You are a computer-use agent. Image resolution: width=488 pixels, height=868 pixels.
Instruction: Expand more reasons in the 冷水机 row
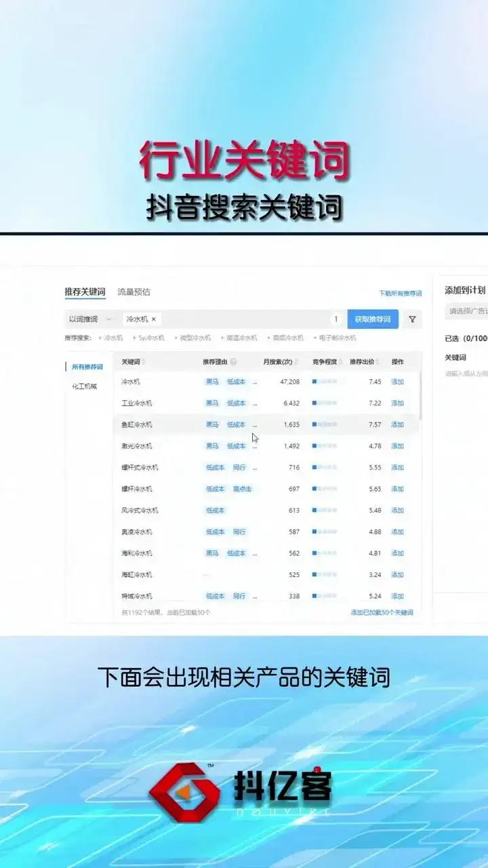tap(255, 382)
